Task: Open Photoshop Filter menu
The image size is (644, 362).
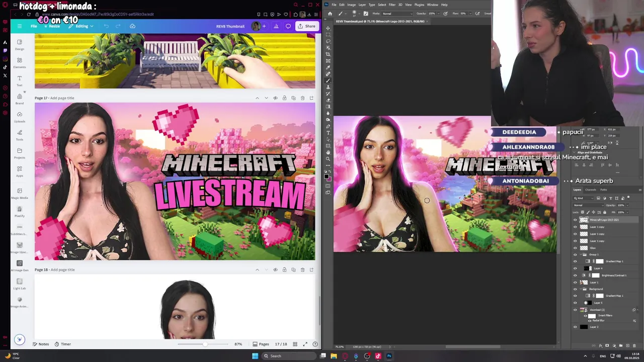Action: pyautogui.click(x=392, y=5)
